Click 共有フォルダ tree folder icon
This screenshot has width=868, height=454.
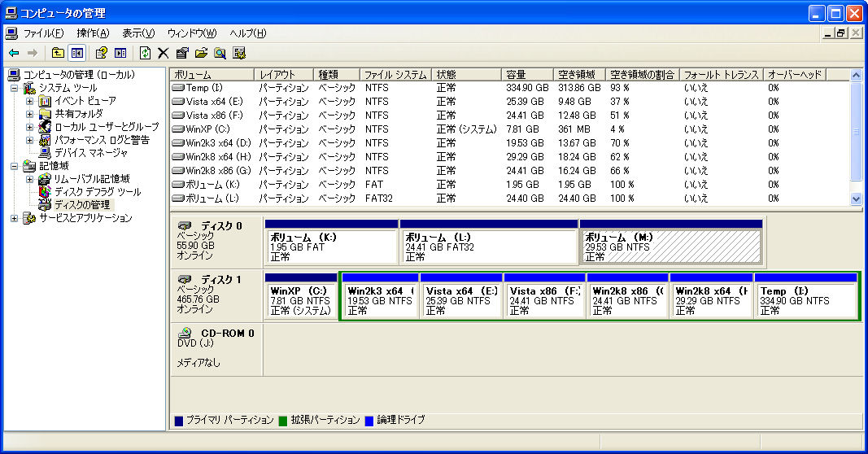(x=46, y=114)
